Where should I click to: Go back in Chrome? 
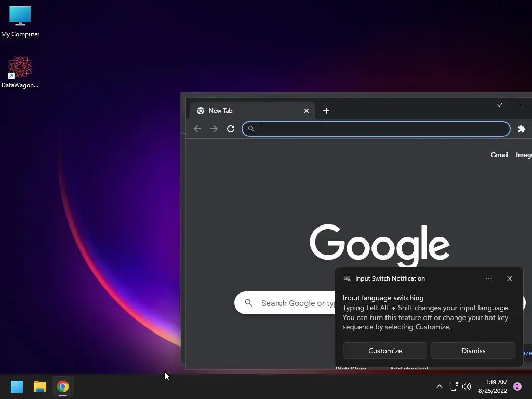(197, 129)
